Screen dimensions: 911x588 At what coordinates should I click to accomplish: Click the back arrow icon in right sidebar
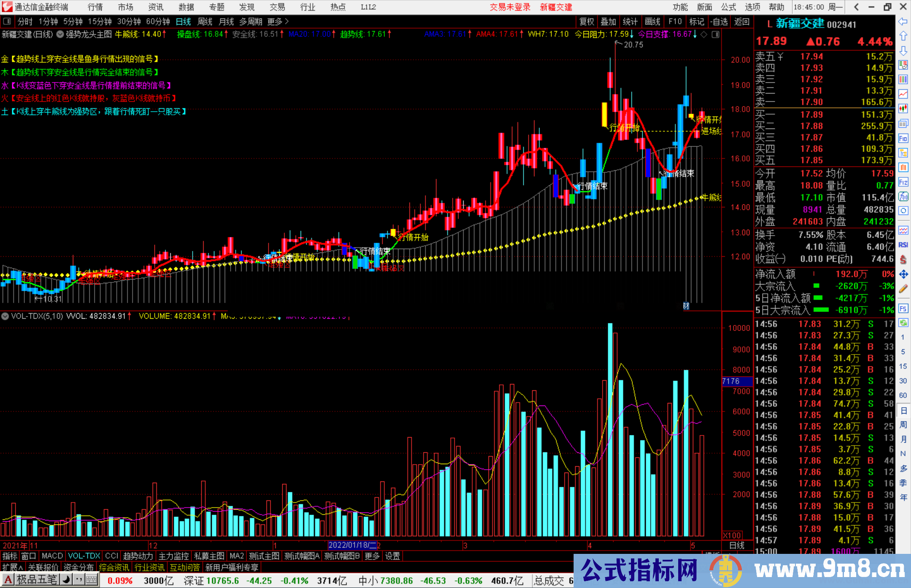click(903, 21)
